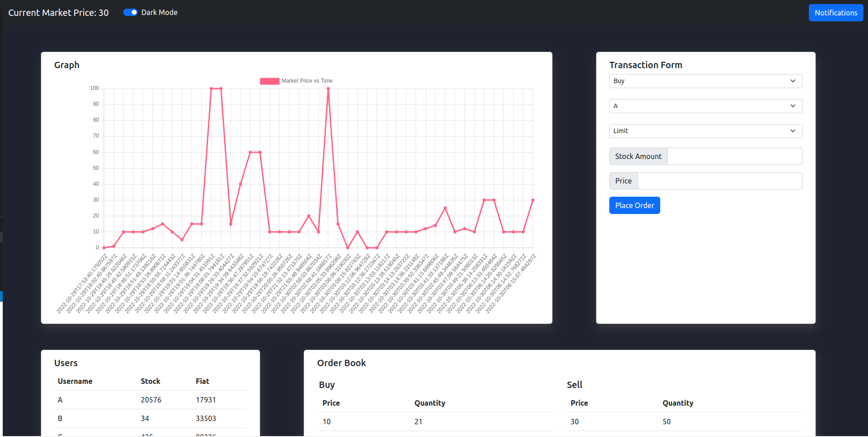The height and width of the screenshot is (437, 868).
Task: Click the Transaction Form heading
Action: click(x=646, y=65)
